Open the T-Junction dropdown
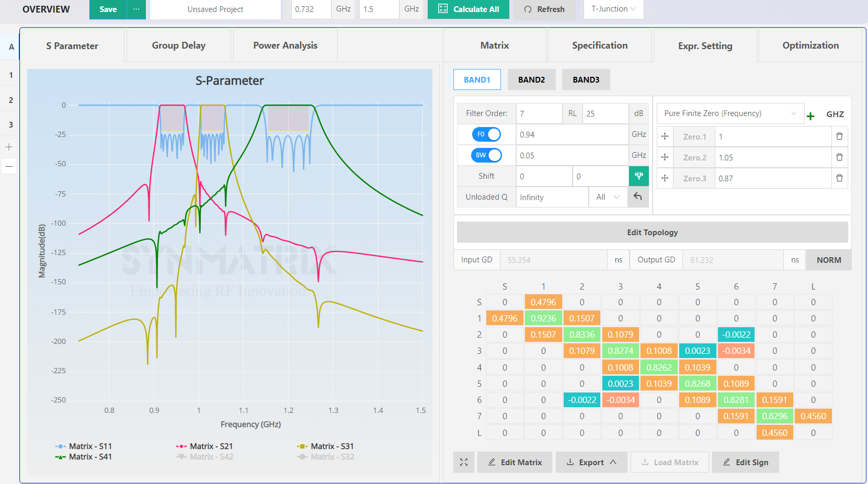Screen dimensions: 868x484 coord(613,9)
